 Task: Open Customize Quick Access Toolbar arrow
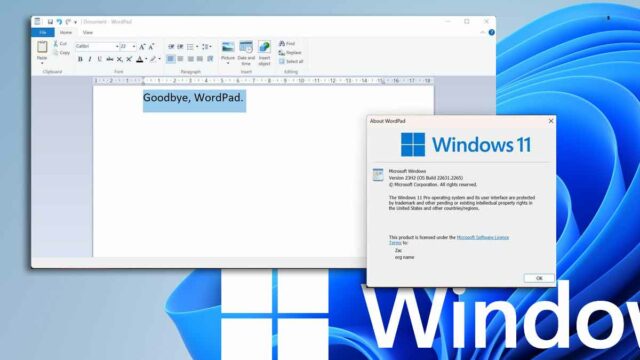click(x=75, y=22)
